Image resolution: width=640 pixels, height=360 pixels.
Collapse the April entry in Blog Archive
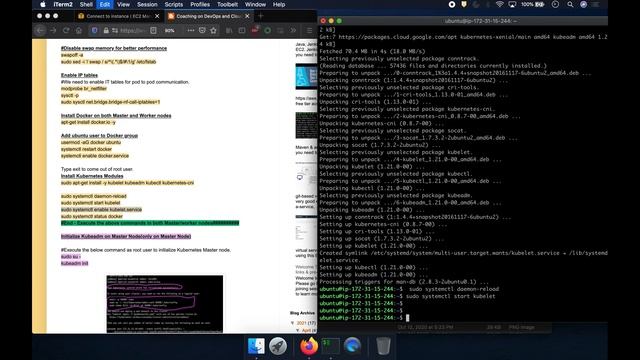click(298, 330)
